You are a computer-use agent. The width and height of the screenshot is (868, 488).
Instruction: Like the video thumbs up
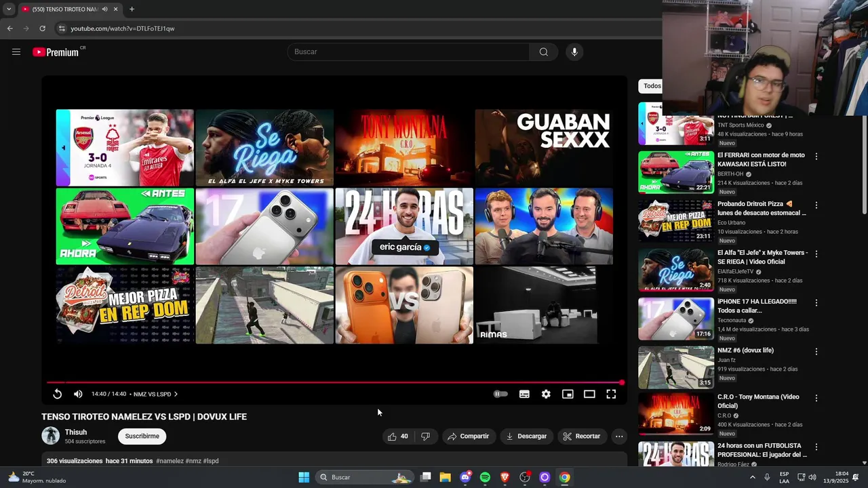tap(398, 436)
